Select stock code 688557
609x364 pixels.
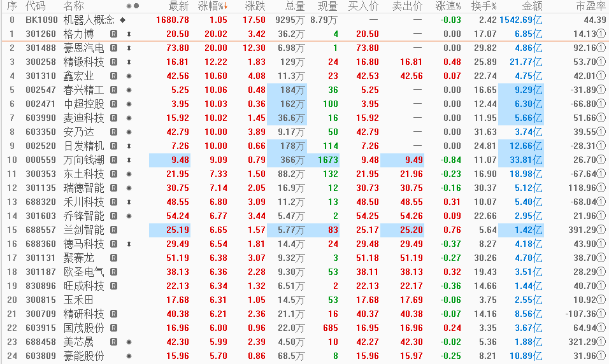[x=41, y=230]
